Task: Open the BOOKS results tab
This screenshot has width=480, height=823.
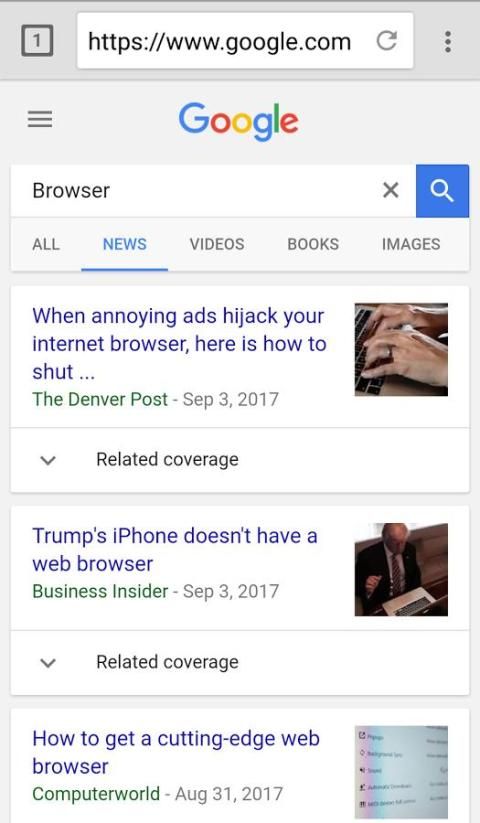Action: 313,244
